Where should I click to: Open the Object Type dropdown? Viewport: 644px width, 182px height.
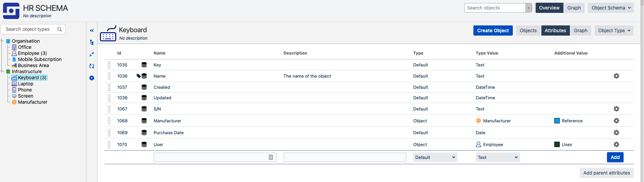click(614, 31)
